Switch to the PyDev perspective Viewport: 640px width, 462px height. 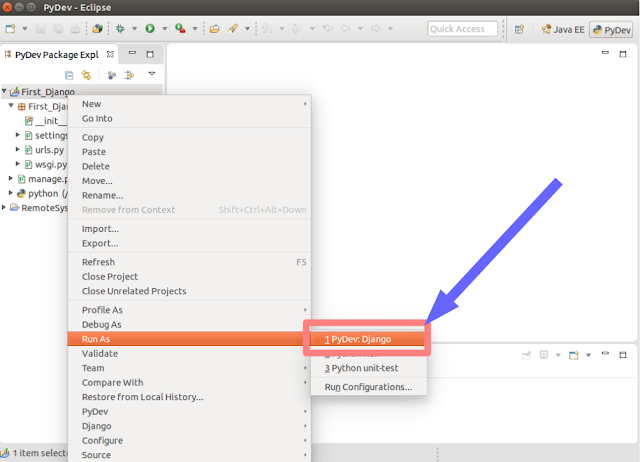tap(611, 30)
